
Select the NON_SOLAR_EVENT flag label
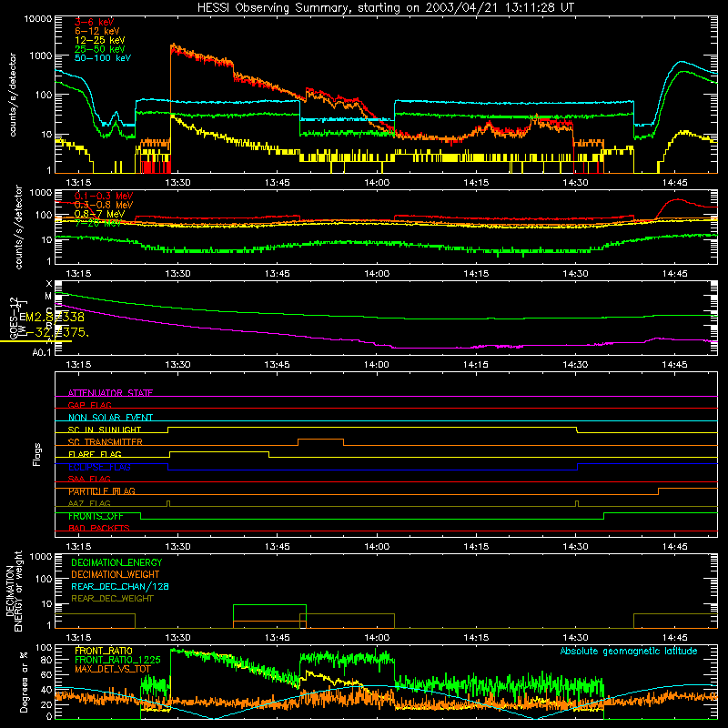[110, 418]
